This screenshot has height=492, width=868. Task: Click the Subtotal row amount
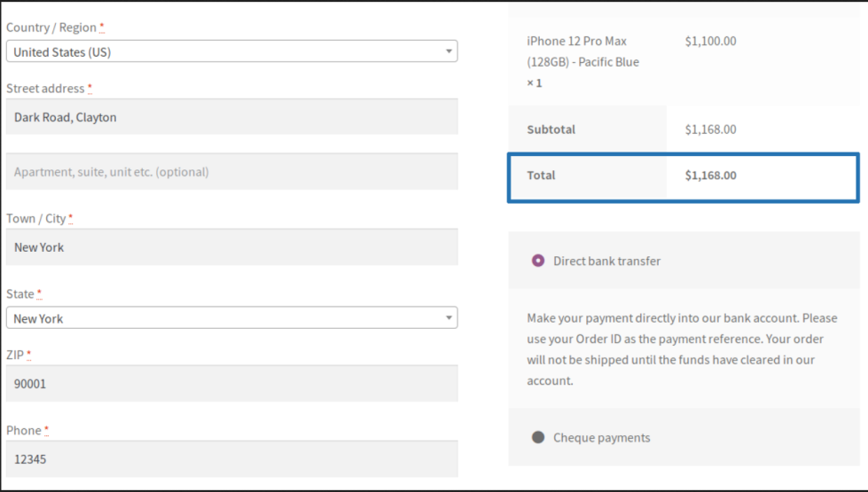710,129
